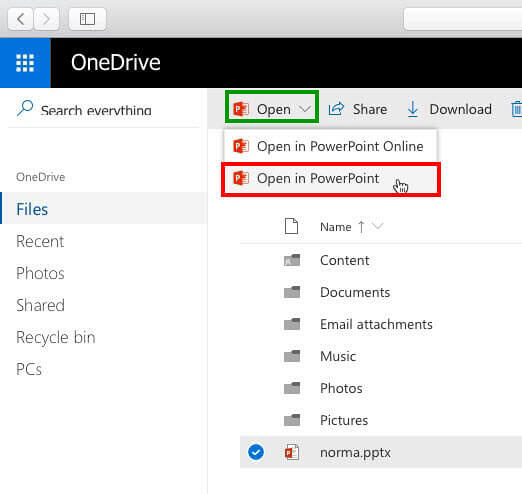Screen dimensions: 522x494
Task: Click the Download arrow icon
Action: pos(413,109)
